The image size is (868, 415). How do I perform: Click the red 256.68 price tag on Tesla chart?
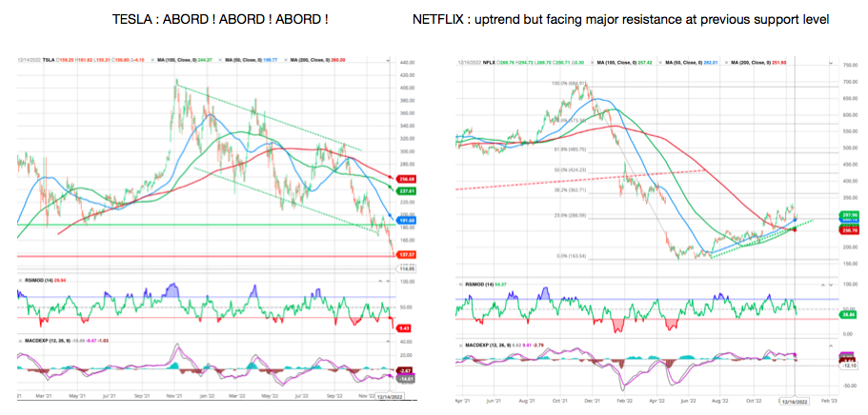(x=406, y=179)
